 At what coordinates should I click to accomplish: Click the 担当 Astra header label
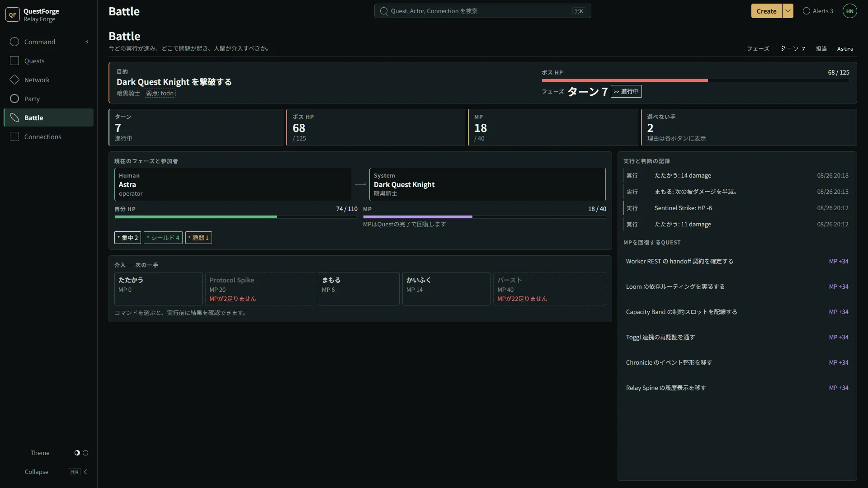coord(835,49)
